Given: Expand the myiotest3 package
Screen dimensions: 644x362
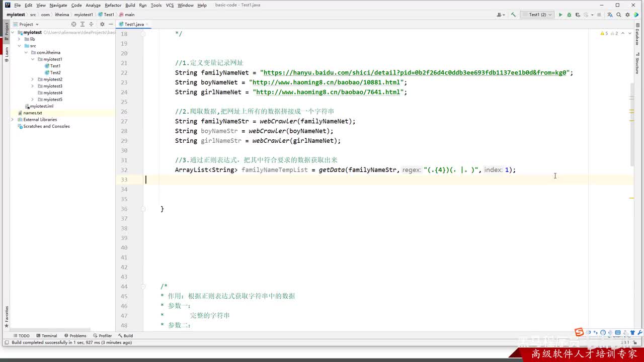Looking at the screenshot, I should (33, 86).
